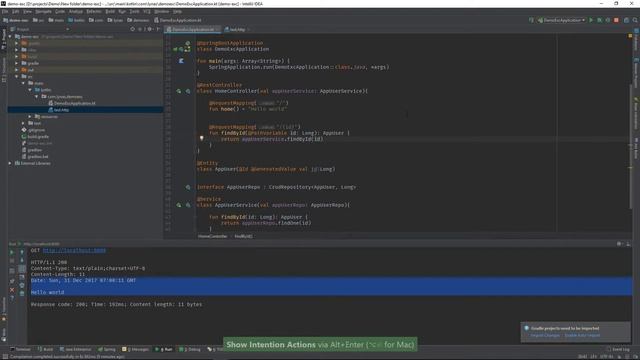This screenshot has width=640, height=360.
Task: Select the test.http editor tab
Action: point(236,29)
